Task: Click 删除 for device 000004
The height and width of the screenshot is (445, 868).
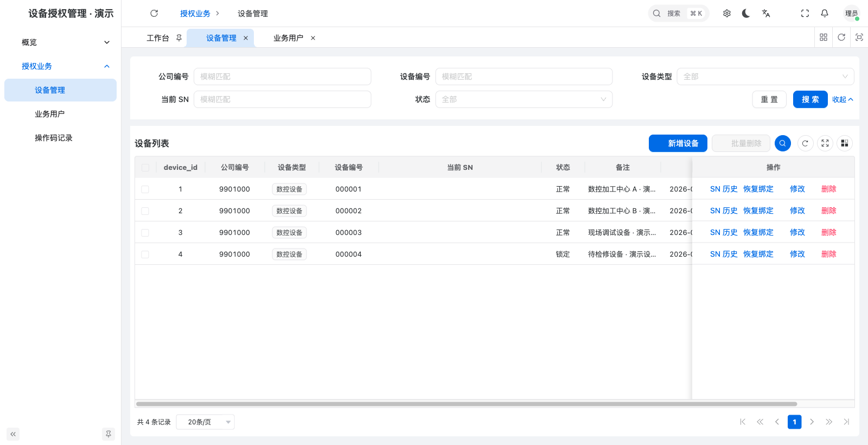Action: (829, 254)
